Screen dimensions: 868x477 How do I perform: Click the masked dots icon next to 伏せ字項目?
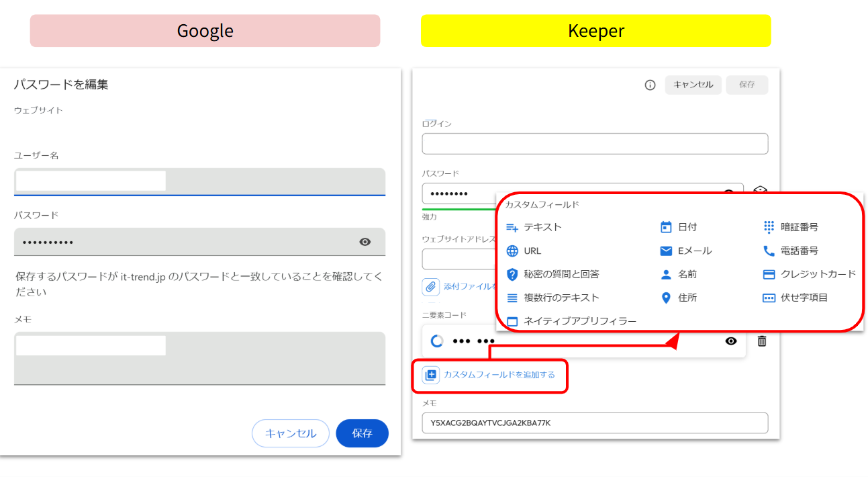click(769, 298)
